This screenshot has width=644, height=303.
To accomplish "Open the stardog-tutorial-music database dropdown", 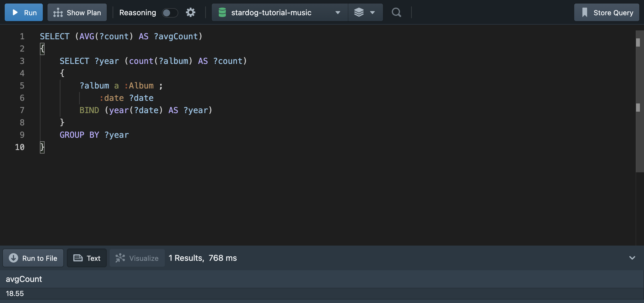I will pos(280,12).
